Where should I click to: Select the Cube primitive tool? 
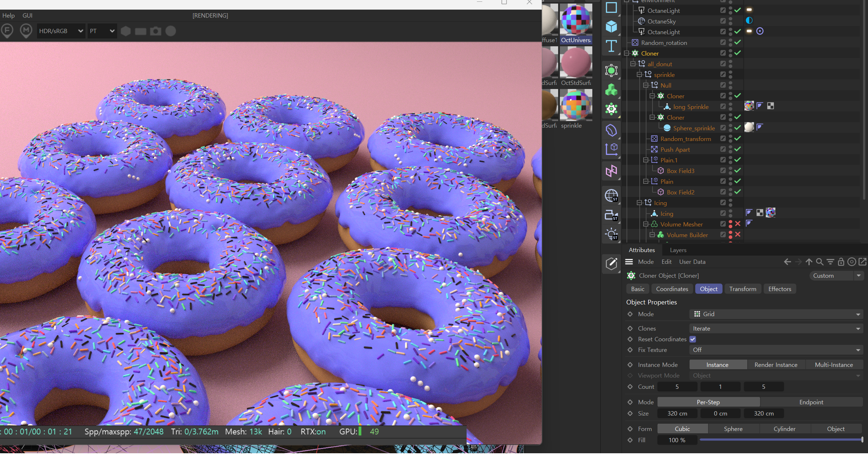click(x=611, y=27)
